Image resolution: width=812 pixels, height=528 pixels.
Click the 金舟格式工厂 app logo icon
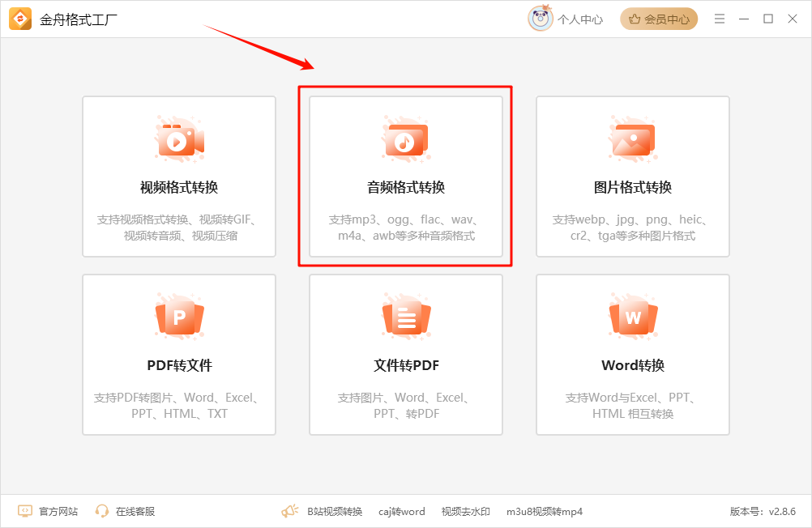click(20, 19)
